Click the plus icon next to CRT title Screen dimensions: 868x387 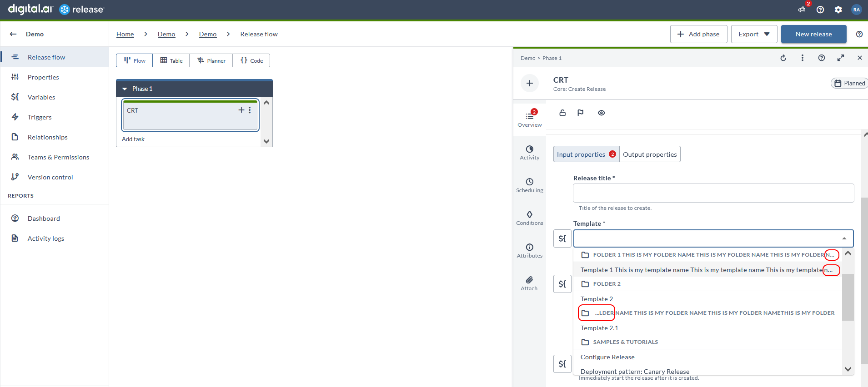530,83
